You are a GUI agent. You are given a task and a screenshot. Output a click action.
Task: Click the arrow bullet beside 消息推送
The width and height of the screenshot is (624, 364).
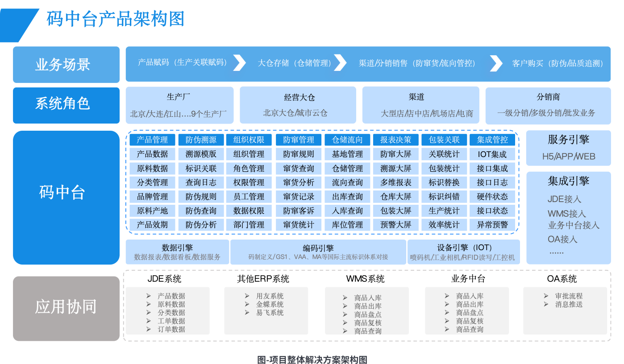[x=546, y=305]
